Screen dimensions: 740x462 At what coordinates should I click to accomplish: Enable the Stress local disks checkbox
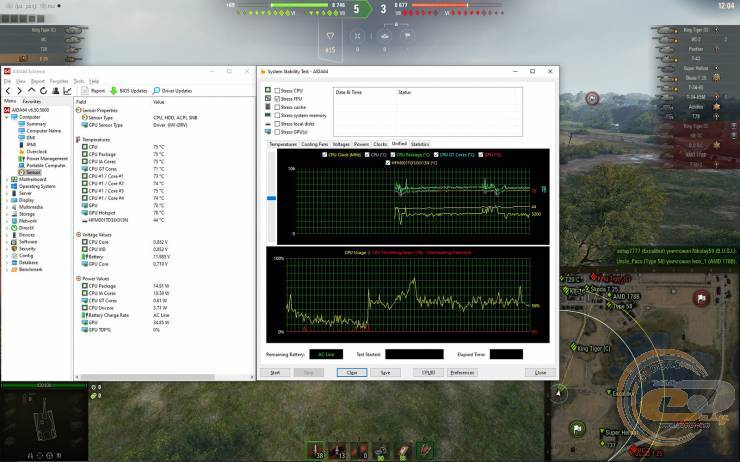click(277, 124)
